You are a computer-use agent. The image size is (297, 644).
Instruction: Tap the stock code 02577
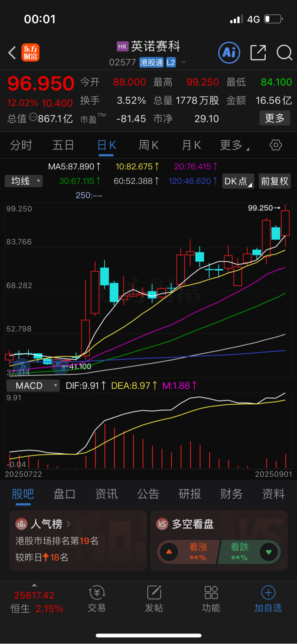click(x=123, y=62)
